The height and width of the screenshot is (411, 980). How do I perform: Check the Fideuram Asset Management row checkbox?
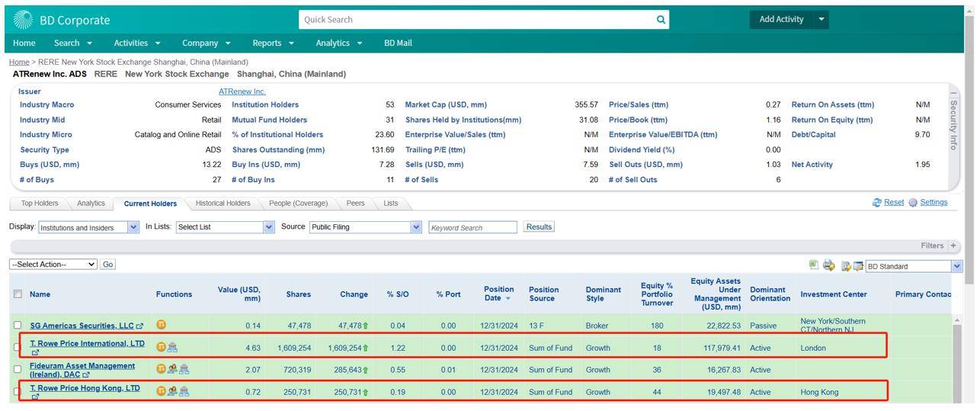[18, 370]
